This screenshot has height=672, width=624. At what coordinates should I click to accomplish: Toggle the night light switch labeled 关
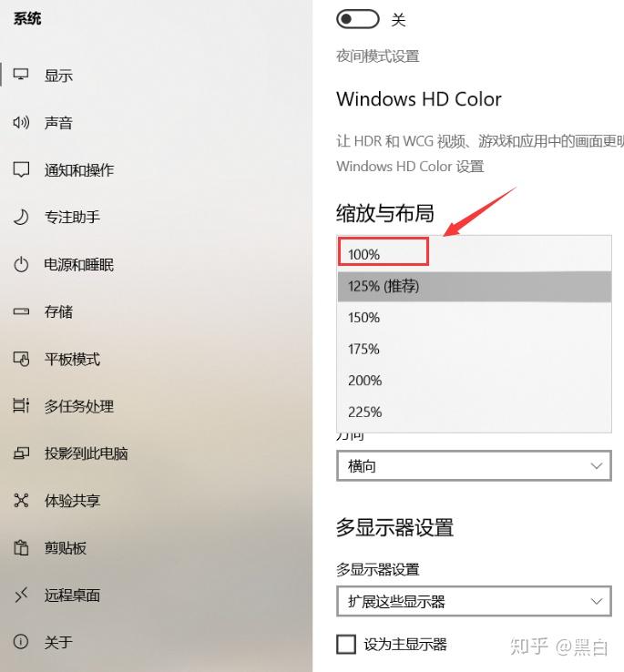click(x=358, y=19)
